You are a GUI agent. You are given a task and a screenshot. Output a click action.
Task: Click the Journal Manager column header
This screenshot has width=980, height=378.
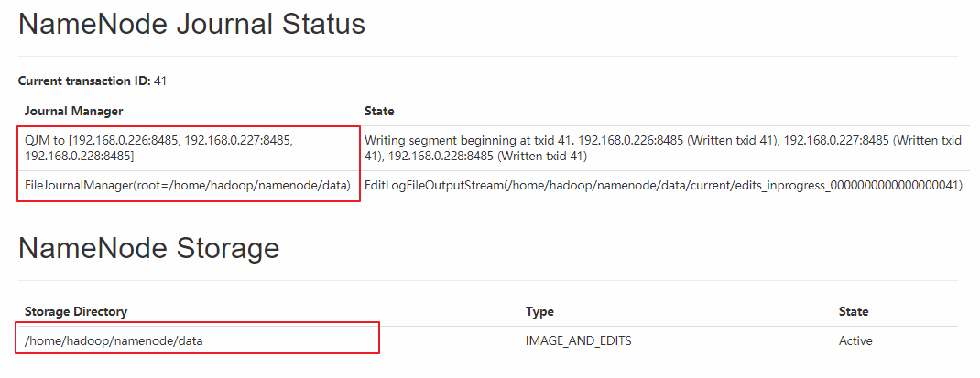pyautogui.click(x=73, y=111)
